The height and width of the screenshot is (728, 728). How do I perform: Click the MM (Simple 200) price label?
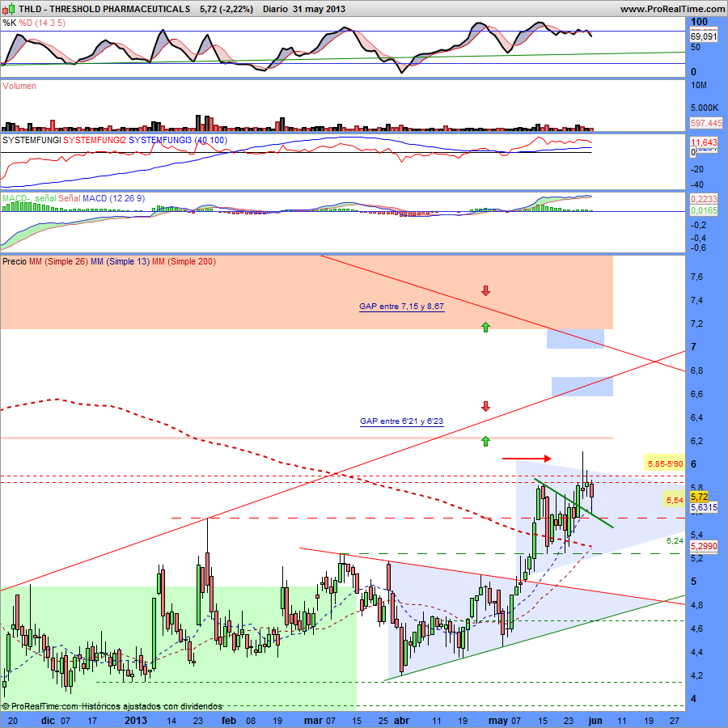coord(184,261)
